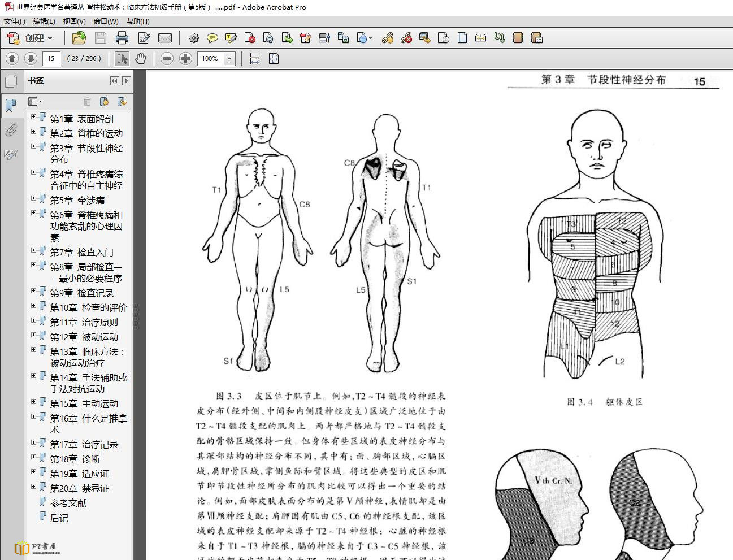Click the notebook with list icon
733x560 pixels.
click(537, 38)
